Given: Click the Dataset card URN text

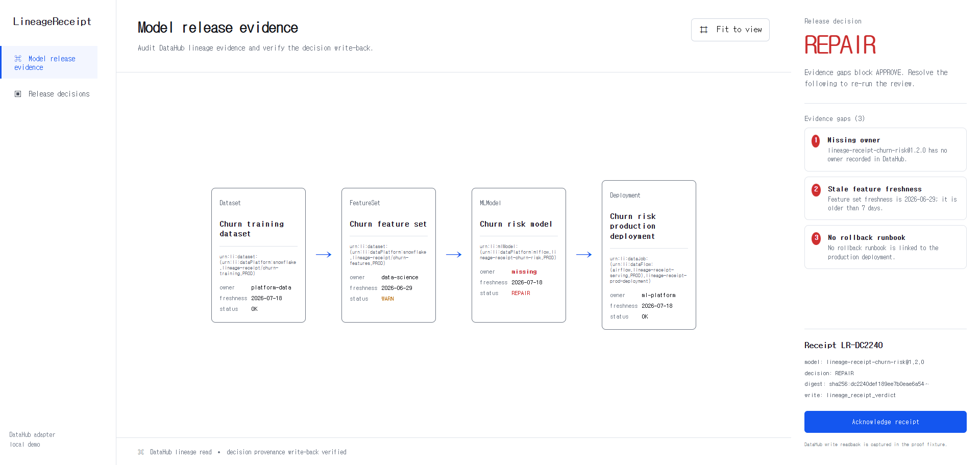Looking at the screenshot, I should [x=258, y=265].
